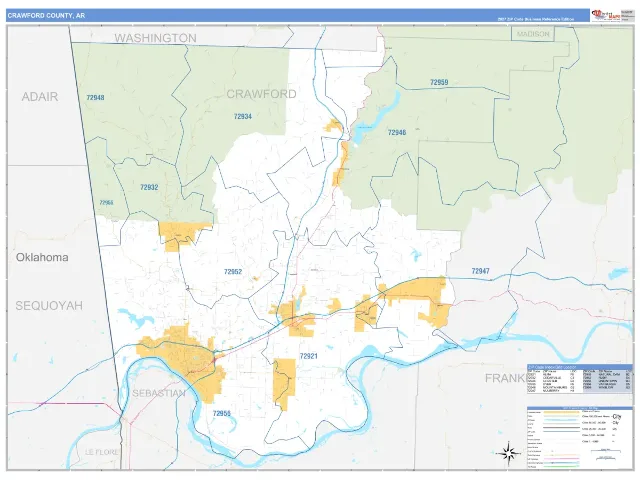Click the 'CRAWFORD COUNTY, AR' map title
640x480 pixels.
(x=46, y=16)
